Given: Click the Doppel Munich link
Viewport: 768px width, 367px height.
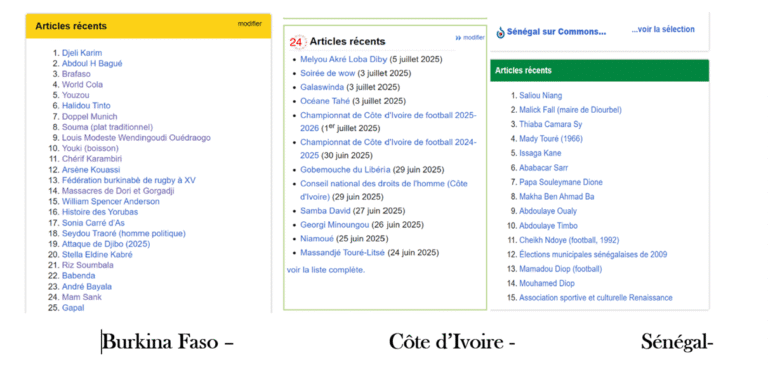Looking at the screenshot, I should pyautogui.click(x=90, y=117).
